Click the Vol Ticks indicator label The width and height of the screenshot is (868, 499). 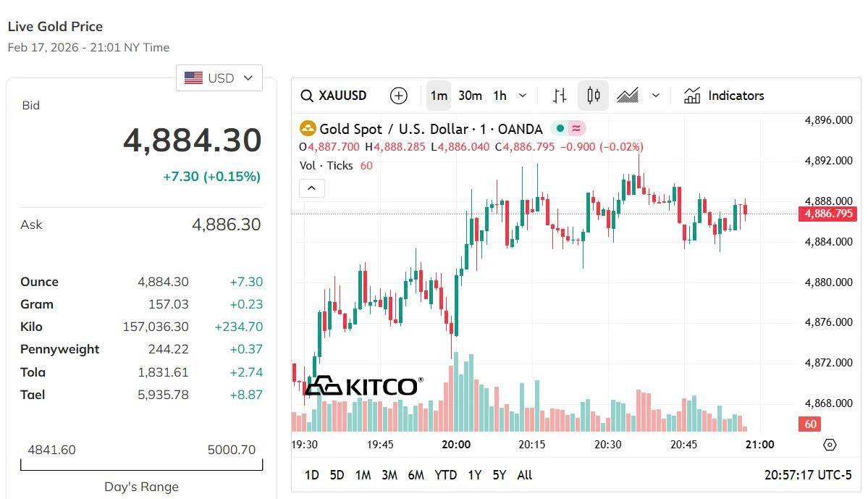point(326,165)
